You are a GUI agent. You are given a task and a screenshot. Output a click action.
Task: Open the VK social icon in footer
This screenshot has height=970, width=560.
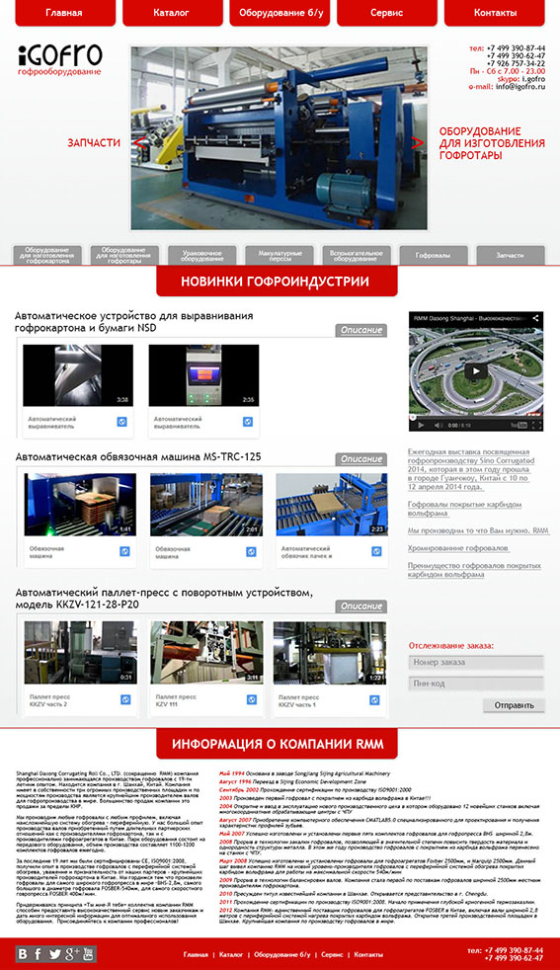[23, 954]
